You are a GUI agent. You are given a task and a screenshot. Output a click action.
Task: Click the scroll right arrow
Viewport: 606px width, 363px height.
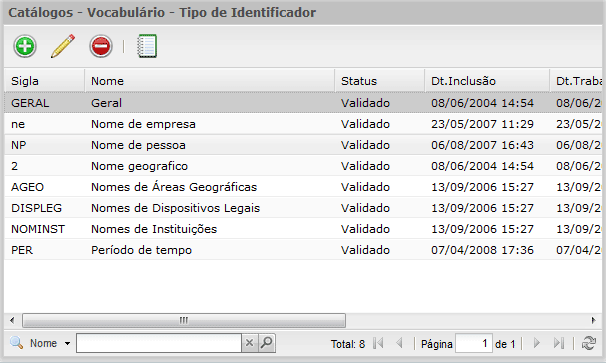(593, 320)
